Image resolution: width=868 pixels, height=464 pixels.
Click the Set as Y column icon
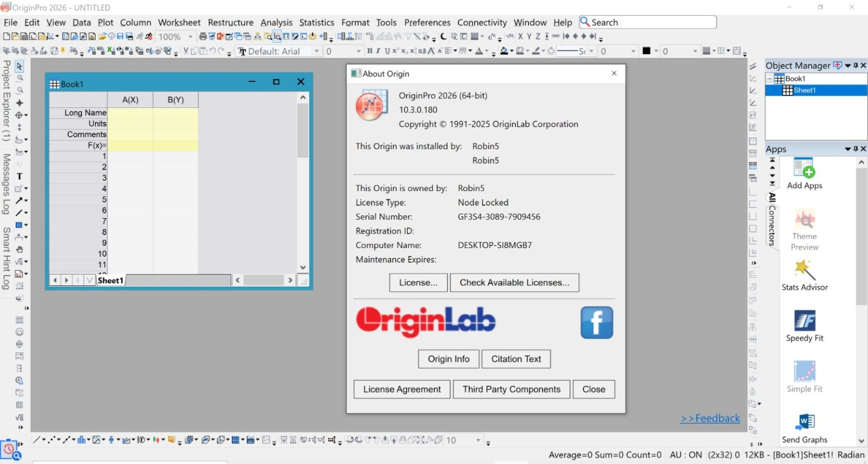click(530, 37)
